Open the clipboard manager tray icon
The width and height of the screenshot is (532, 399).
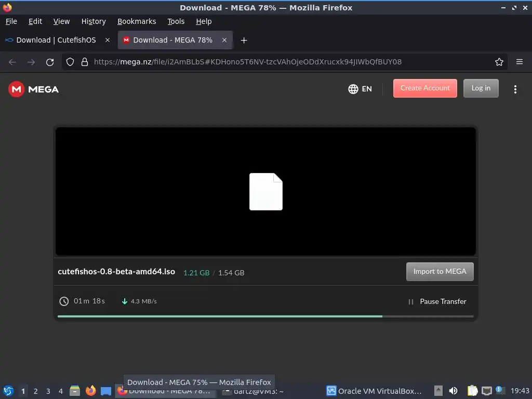[x=472, y=391]
